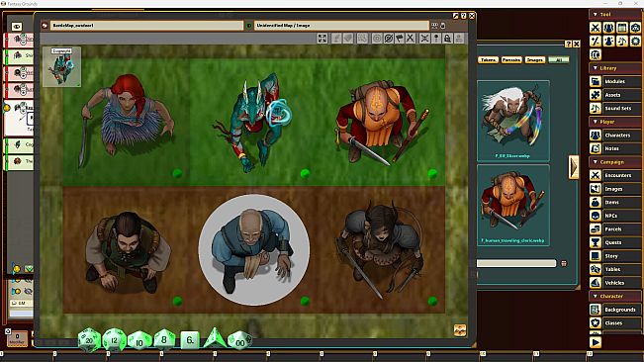Toggle the target-with-slash toolbar icon on map

click(x=389, y=39)
